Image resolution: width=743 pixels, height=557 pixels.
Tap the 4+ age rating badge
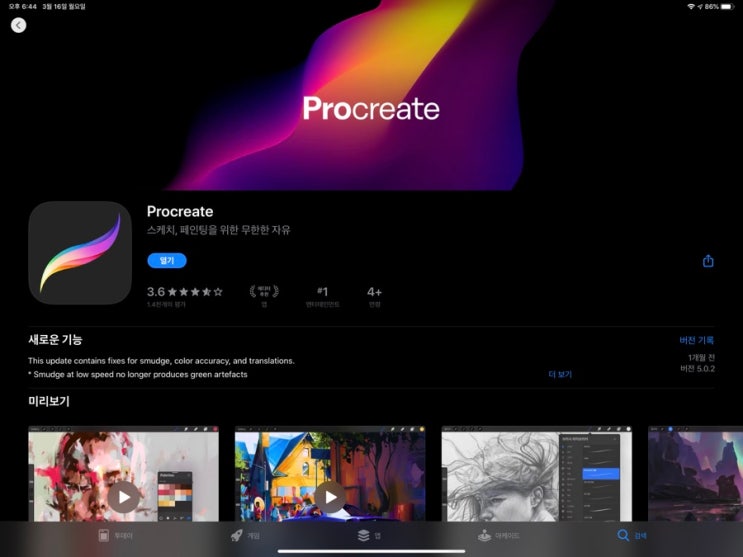pyautogui.click(x=374, y=296)
